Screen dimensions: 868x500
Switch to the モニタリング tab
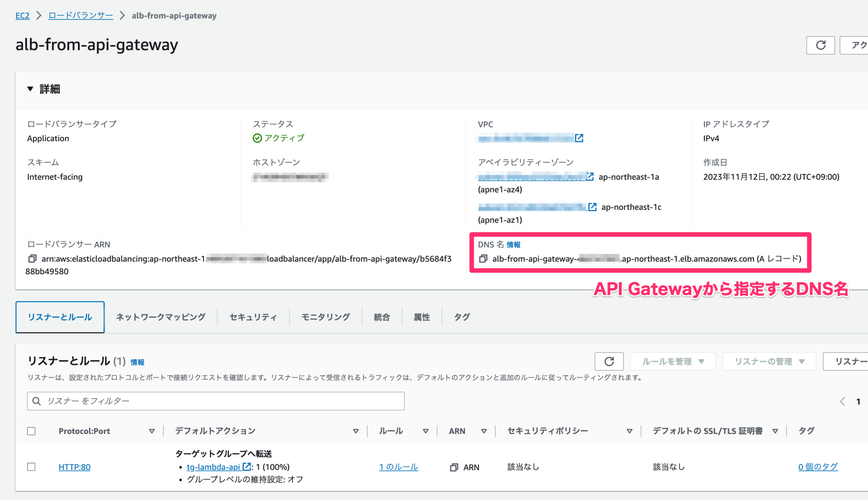tap(325, 317)
